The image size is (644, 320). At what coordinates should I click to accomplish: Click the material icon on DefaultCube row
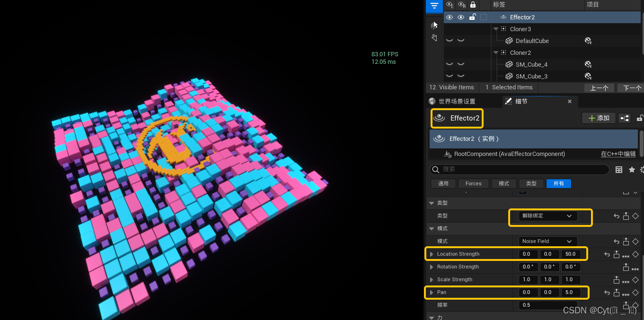tap(588, 41)
